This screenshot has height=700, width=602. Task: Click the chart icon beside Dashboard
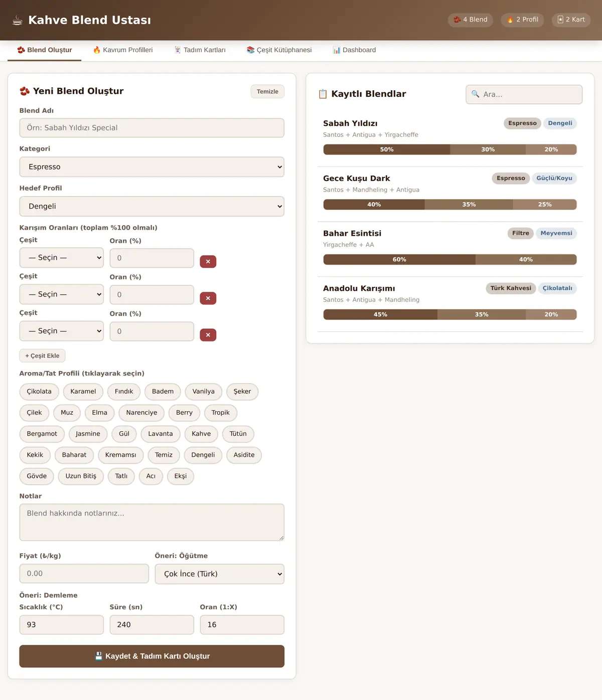tap(337, 50)
